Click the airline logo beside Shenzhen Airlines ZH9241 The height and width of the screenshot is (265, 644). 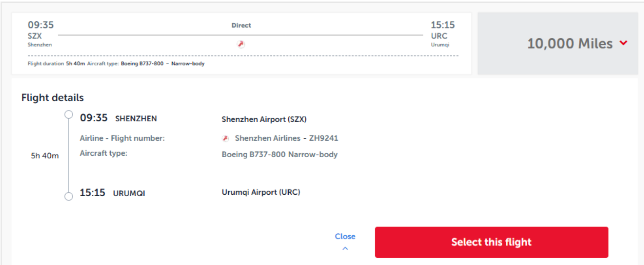click(225, 138)
